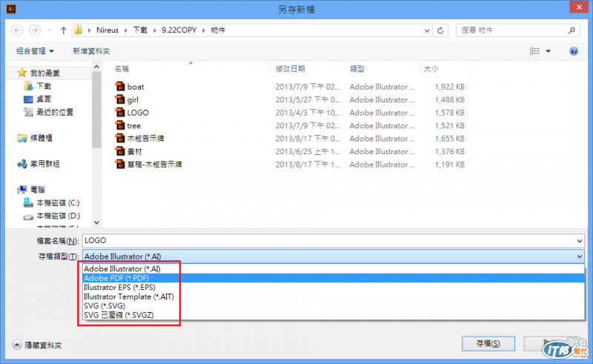
Task: Click the 存檔(S) save button
Action: [488, 343]
